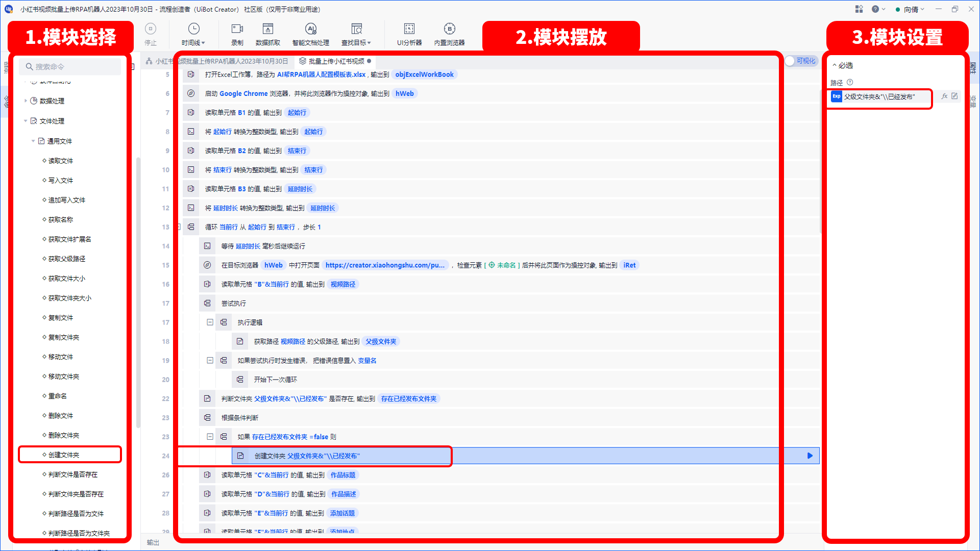Collapse the 必选 required section
Viewport: 980px width, 551px height.
coord(843,65)
